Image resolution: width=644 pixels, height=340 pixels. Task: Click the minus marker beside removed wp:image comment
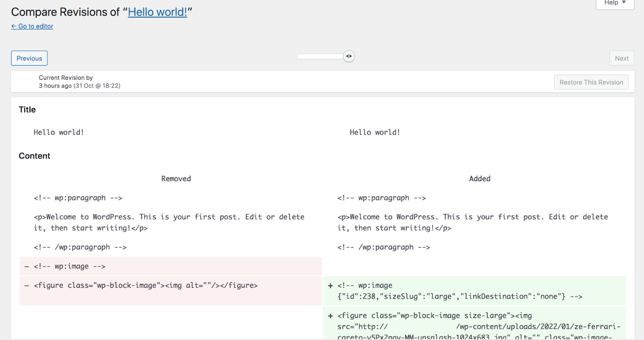coord(27,267)
